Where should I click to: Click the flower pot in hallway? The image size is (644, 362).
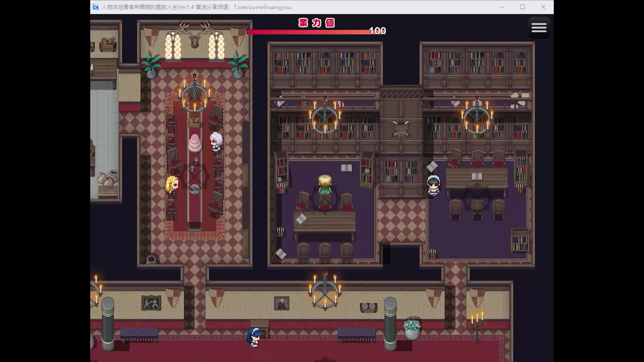(412, 329)
